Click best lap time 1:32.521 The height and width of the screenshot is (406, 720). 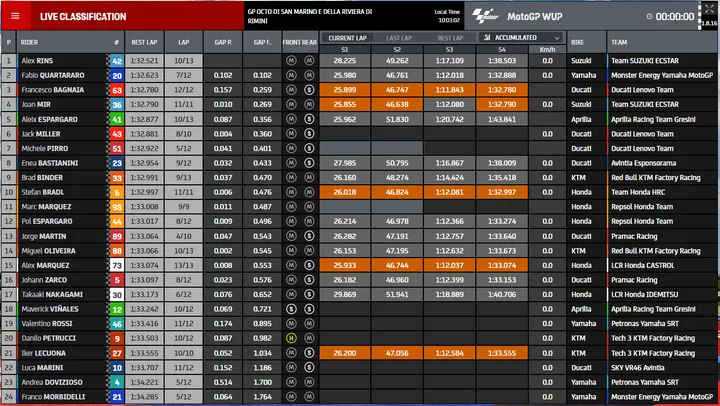[144, 61]
